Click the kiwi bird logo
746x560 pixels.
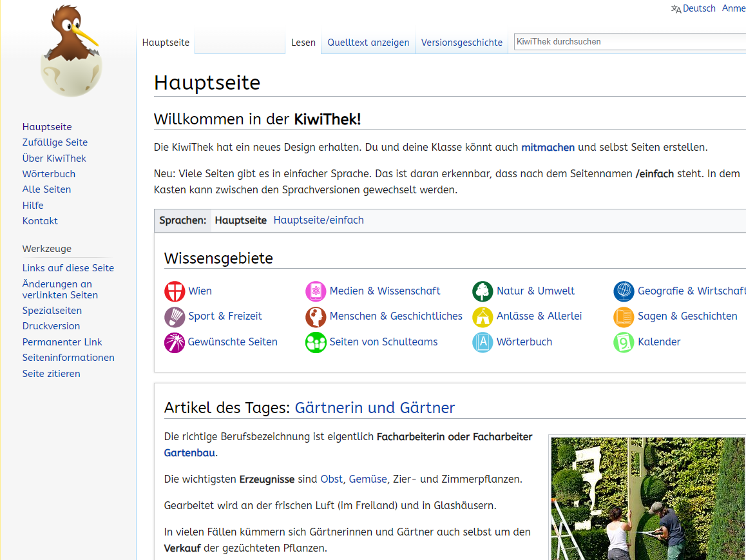point(71,52)
